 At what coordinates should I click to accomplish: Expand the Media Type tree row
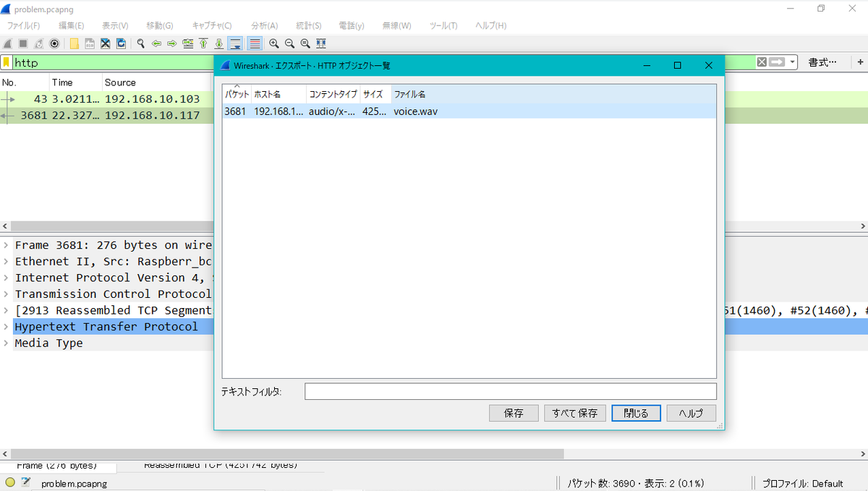[6, 343]
